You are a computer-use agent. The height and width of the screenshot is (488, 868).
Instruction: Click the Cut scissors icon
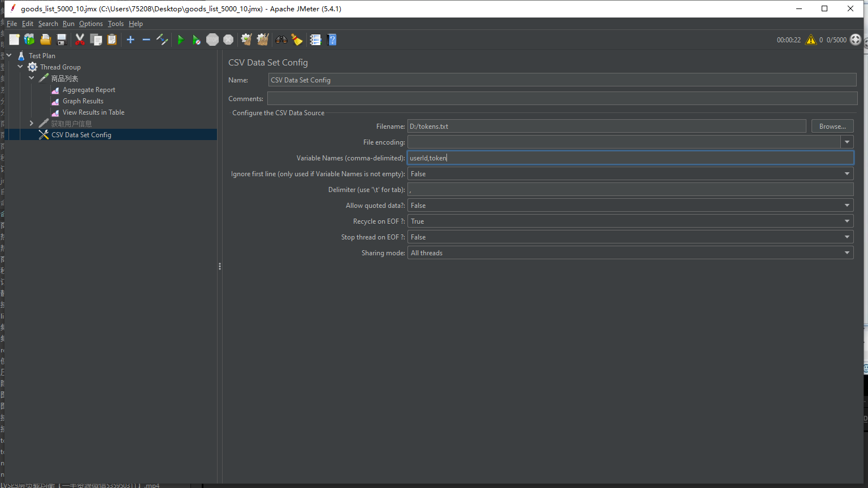pyautogui.click(x=80, y=40)
